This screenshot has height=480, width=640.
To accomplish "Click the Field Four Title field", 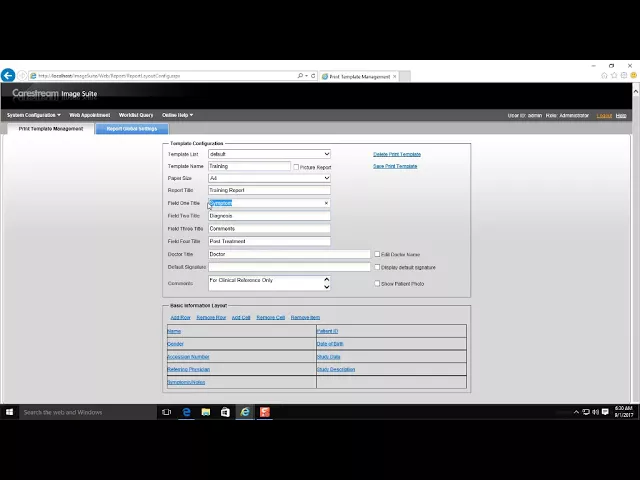I will [x=269, y=241].
